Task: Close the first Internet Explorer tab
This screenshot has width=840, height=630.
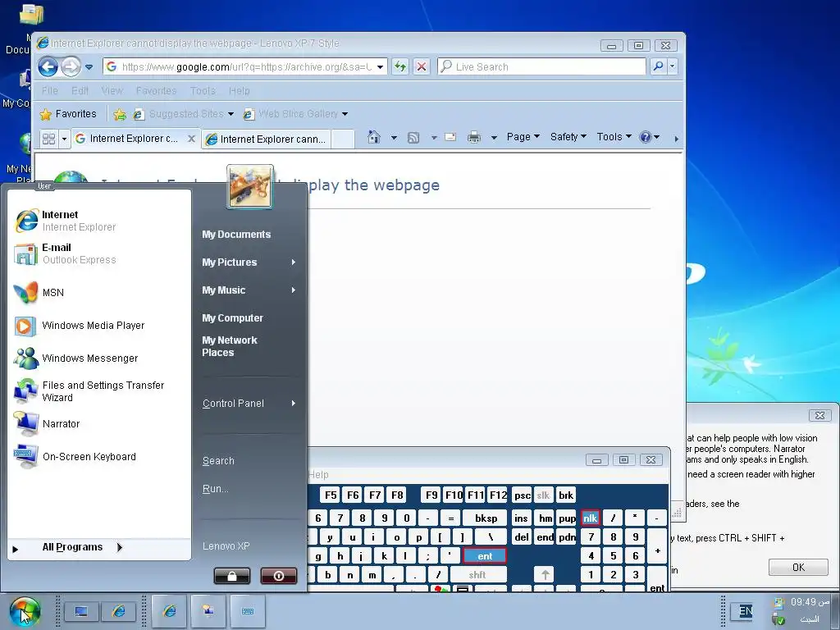Action: click(191, 139)
